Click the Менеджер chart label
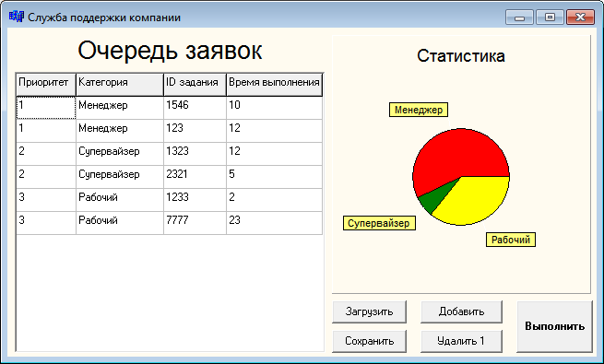 point(419,110)
